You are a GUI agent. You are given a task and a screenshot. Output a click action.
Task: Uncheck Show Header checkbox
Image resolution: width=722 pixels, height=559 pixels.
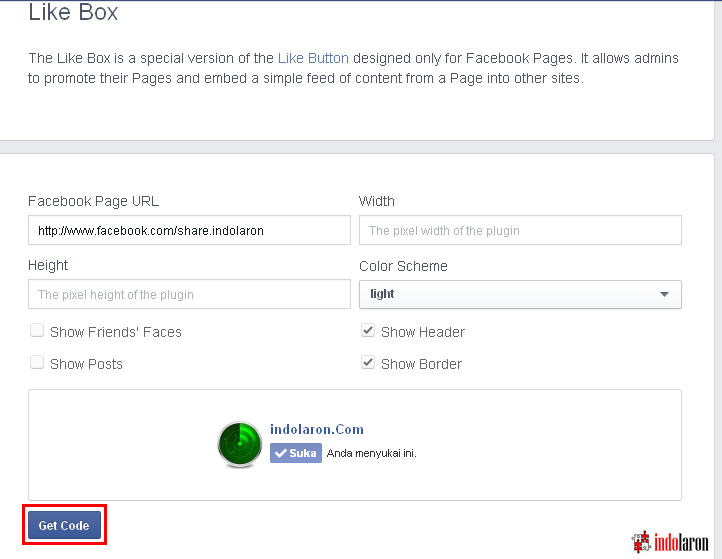coord(368,331)
